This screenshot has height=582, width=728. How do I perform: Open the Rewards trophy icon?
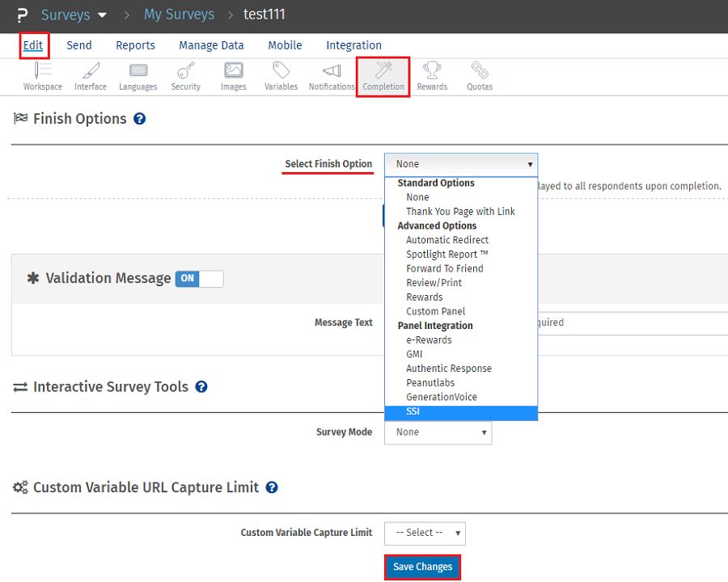tap(432, 76)
